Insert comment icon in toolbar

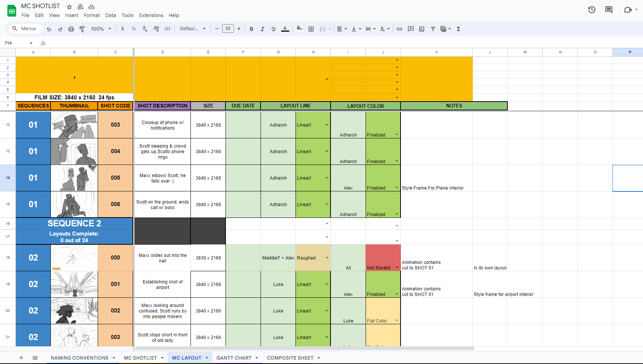point(410,29)
